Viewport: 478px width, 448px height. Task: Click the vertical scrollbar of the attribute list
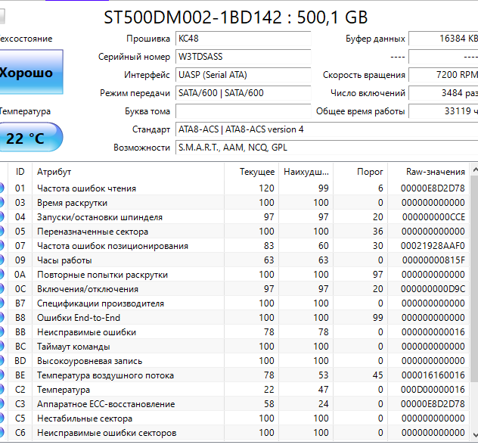coord(474,303)
